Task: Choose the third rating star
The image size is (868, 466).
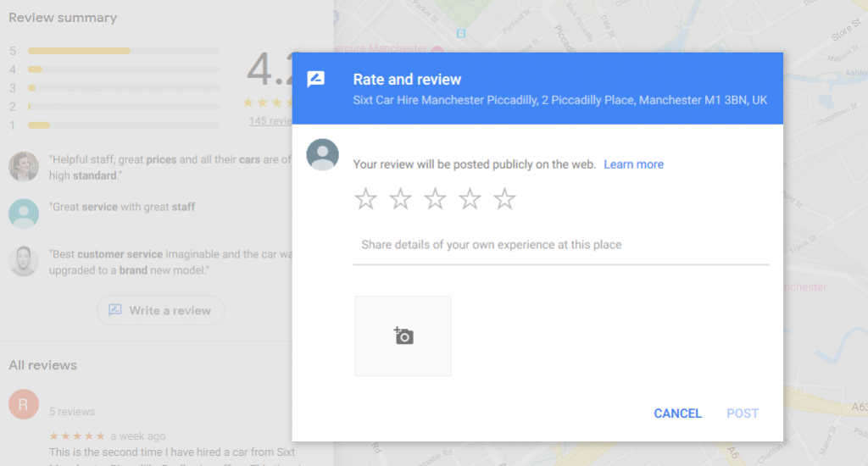Action: pos(435,199)
